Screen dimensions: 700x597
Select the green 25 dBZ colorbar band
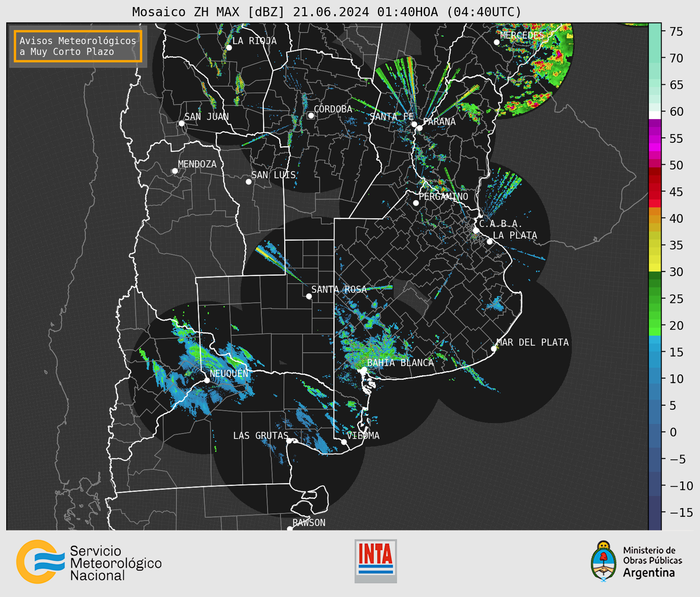(655, 299)
